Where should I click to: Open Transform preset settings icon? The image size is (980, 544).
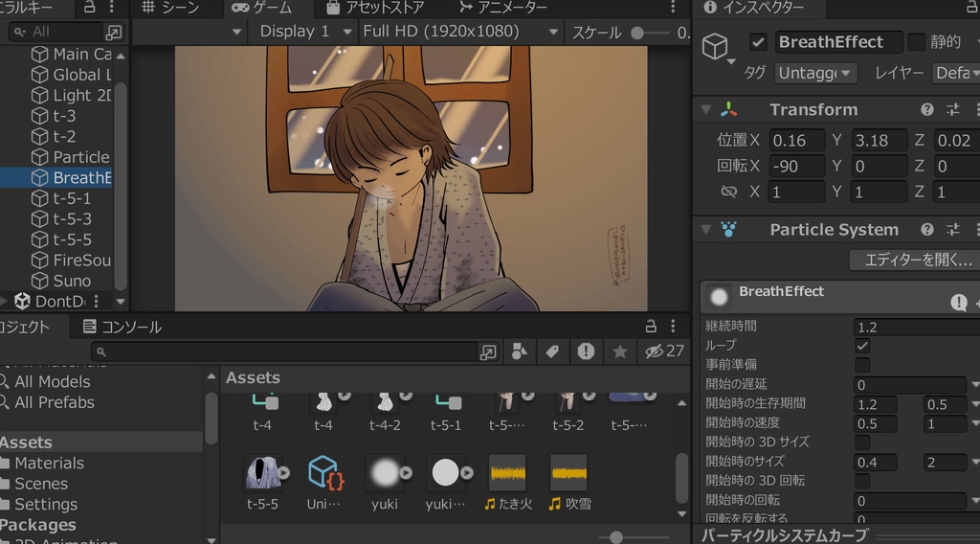coord(953,109)
